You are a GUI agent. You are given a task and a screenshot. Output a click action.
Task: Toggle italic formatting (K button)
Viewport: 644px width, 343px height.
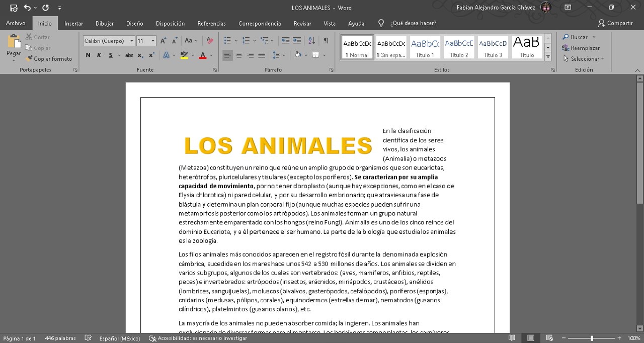(x=99, y=55)
